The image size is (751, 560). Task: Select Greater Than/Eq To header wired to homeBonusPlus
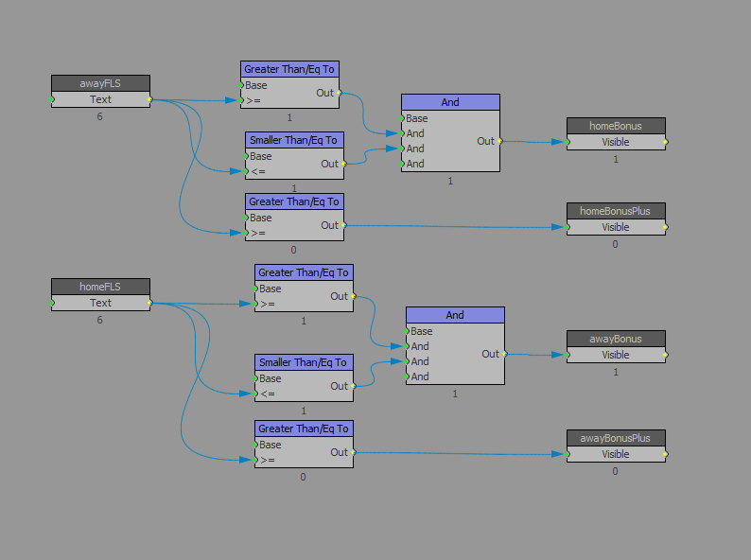(x=294, y=201)
